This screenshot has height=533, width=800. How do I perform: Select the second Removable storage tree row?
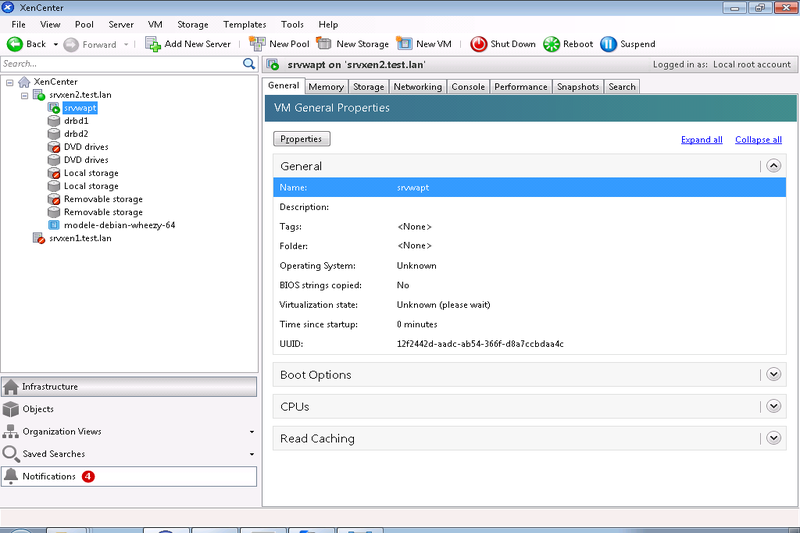pos(103,212)
